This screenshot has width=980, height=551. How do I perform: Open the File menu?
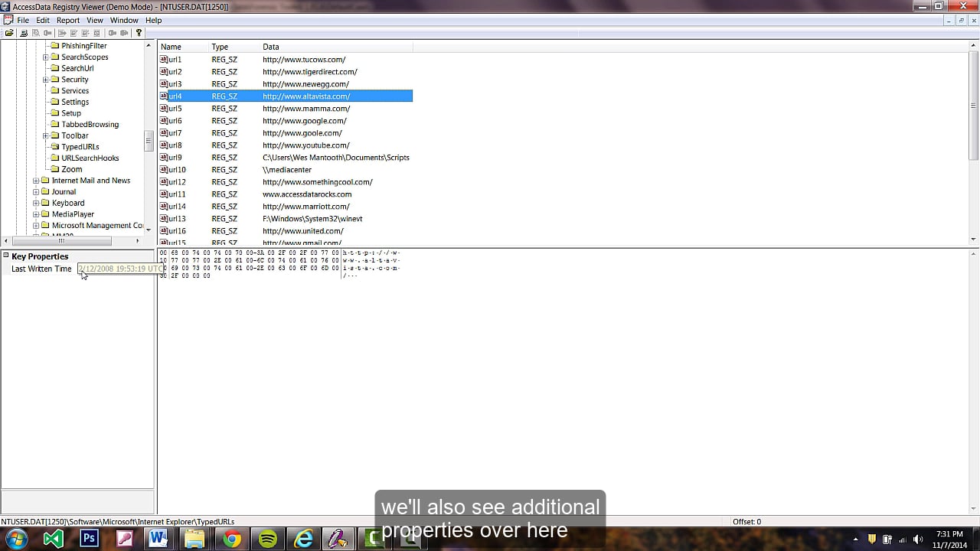point(23,21)
